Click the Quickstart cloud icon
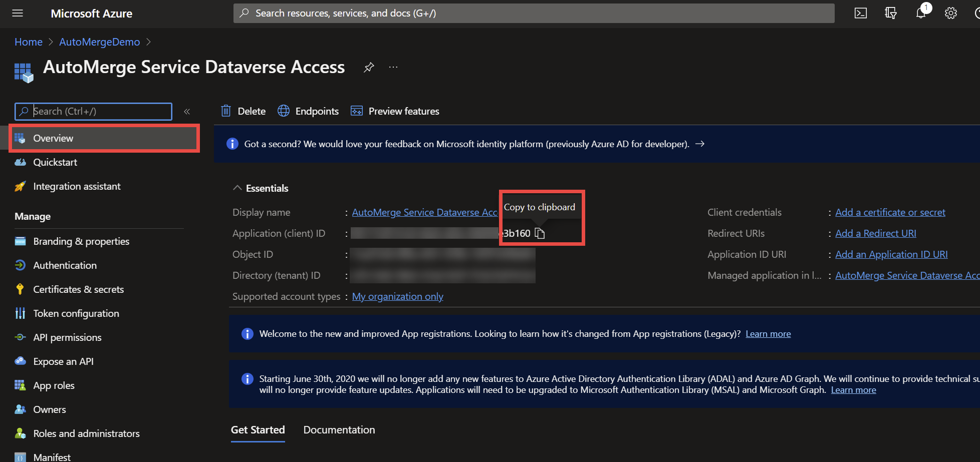Screen dimensions: 980x462 [x=20, y=162]
